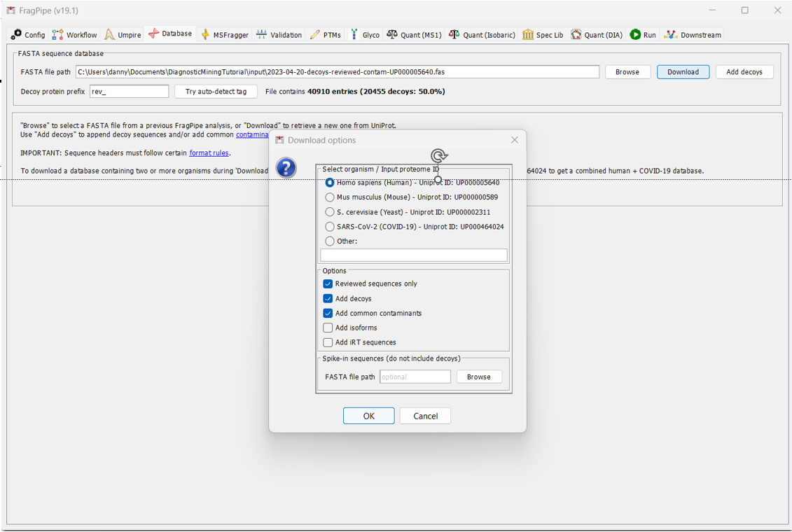Open the Run tab

[x=643, y=35]
